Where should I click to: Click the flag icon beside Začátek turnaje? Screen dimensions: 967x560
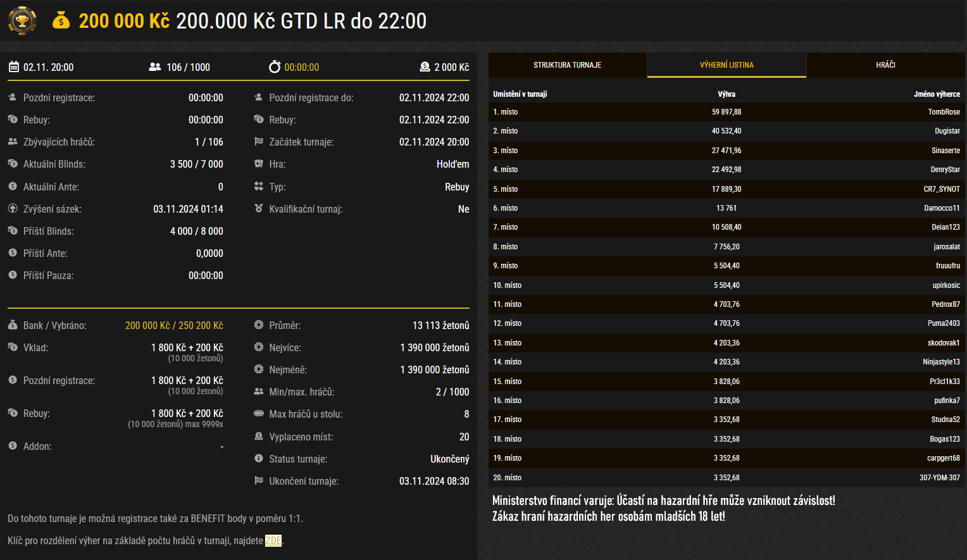pos(259,142)
